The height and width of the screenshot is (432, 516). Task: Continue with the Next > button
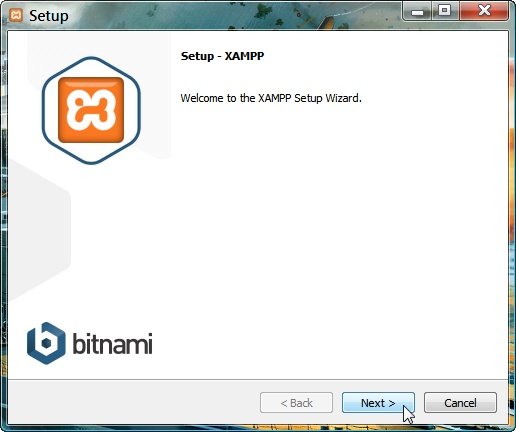(378, 403)
